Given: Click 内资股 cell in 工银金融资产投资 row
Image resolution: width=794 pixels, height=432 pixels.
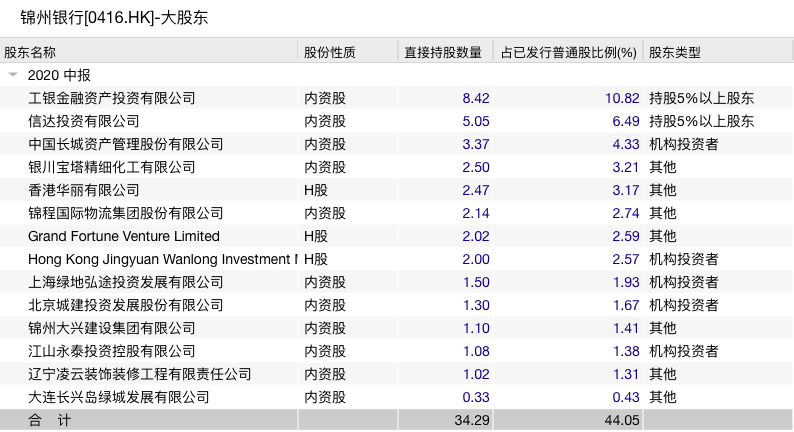Looking at the screenshot, I should tap(325, 98).
